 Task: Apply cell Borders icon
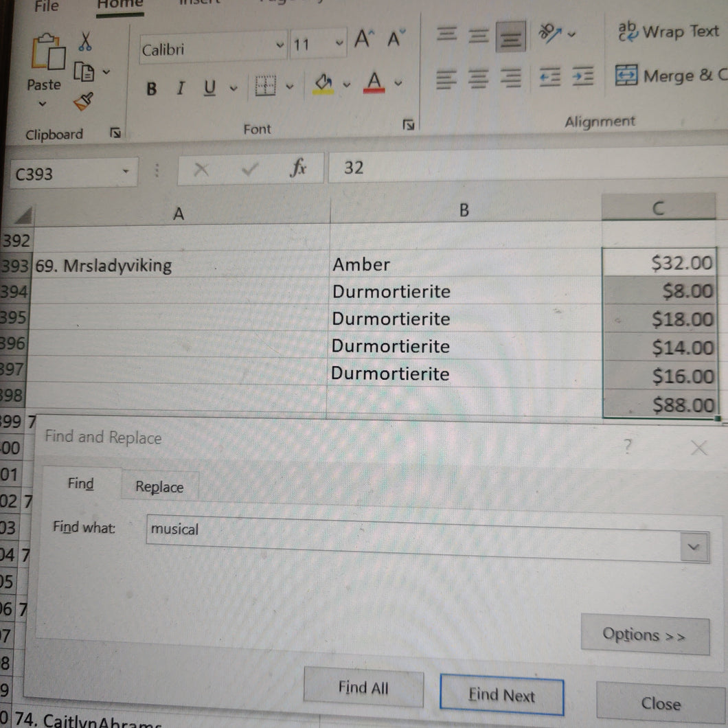pyautogui.click(x=266, y=86)
